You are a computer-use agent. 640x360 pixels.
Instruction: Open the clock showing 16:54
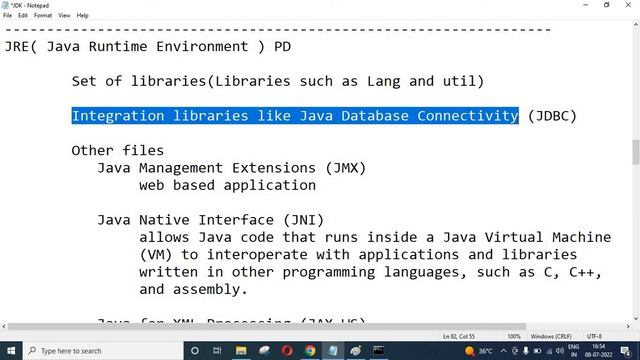pos(598,351)
